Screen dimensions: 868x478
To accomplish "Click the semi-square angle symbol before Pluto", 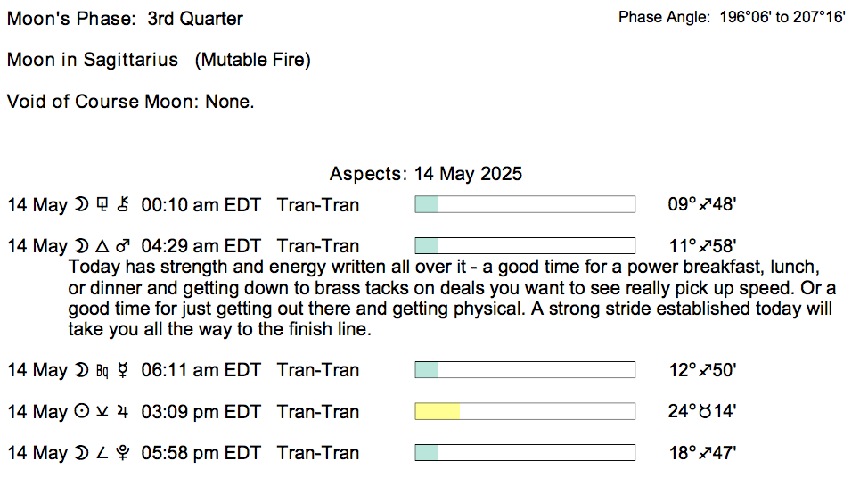I will tap(102, 453).
